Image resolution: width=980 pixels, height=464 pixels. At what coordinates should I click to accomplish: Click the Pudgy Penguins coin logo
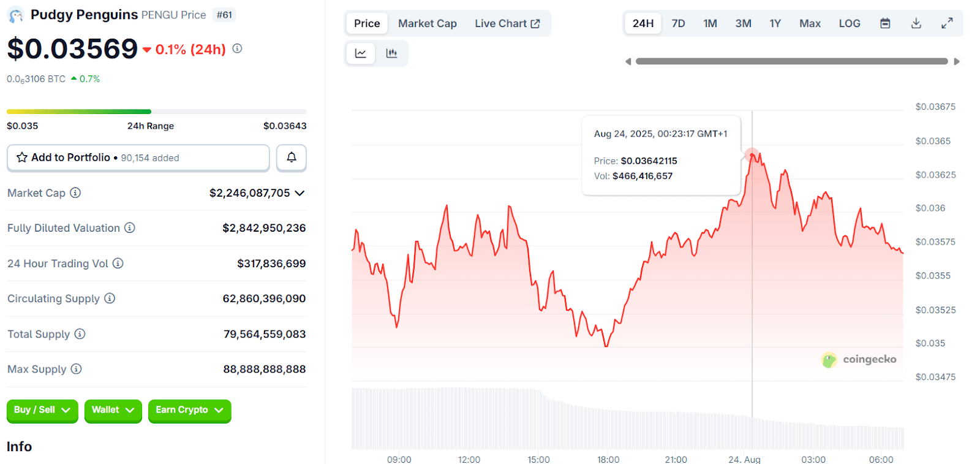[15, 15]
